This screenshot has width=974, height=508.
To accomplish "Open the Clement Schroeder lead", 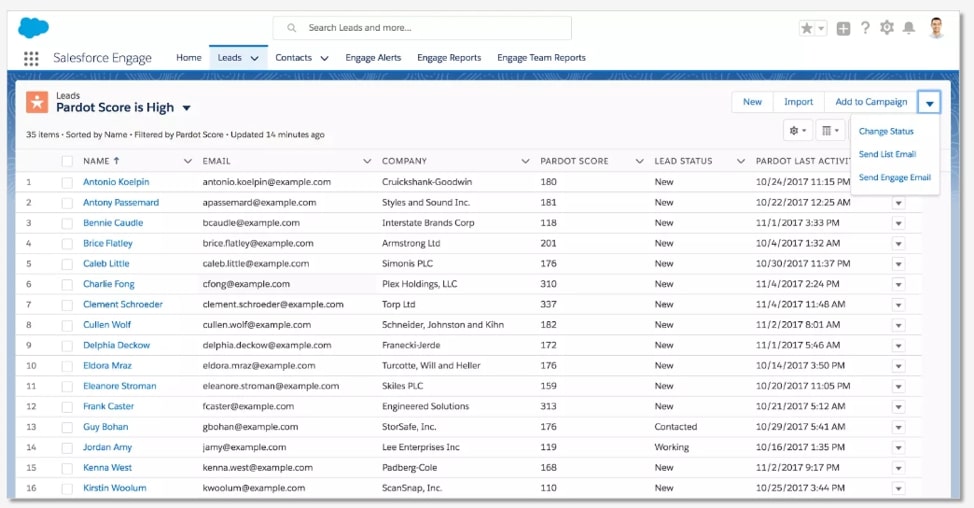I will 123,304.
